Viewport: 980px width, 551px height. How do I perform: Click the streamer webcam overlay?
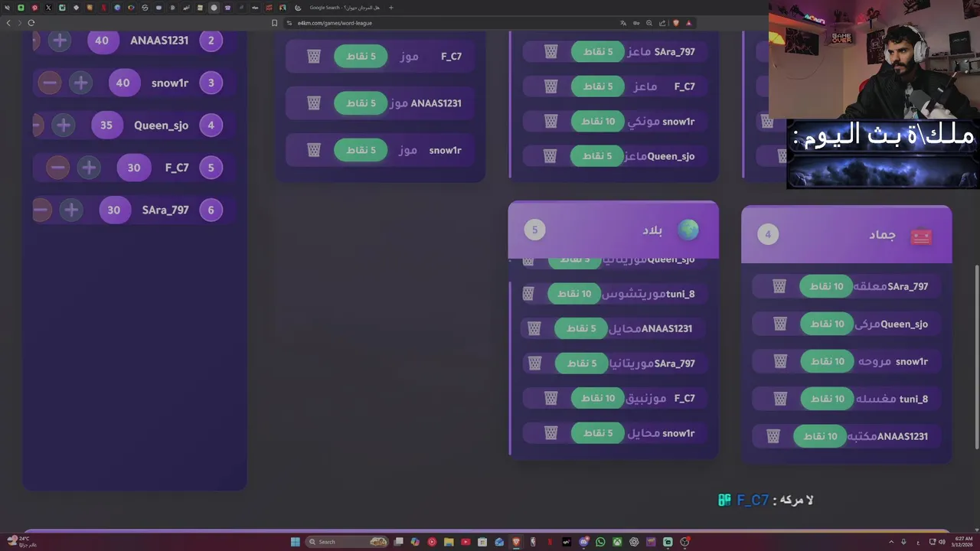pos(874,60)
